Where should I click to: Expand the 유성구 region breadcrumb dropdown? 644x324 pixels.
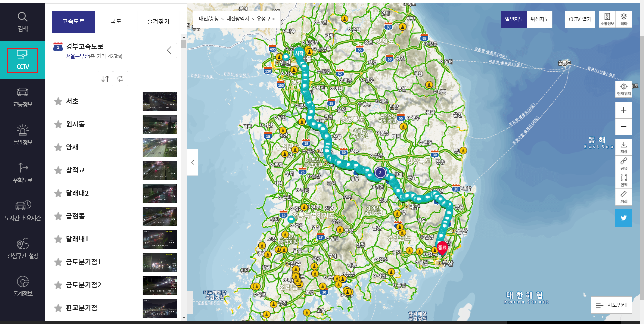click(265, 19)
